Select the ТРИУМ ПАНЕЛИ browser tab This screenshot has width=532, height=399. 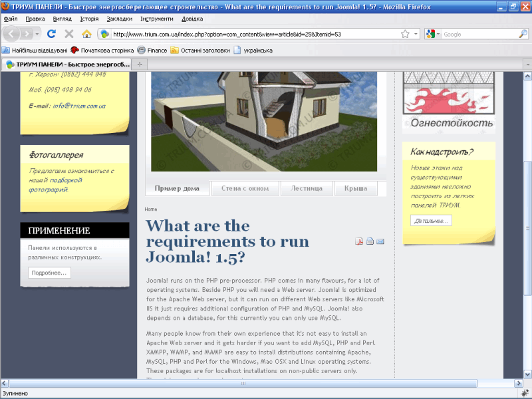[66, 64]
